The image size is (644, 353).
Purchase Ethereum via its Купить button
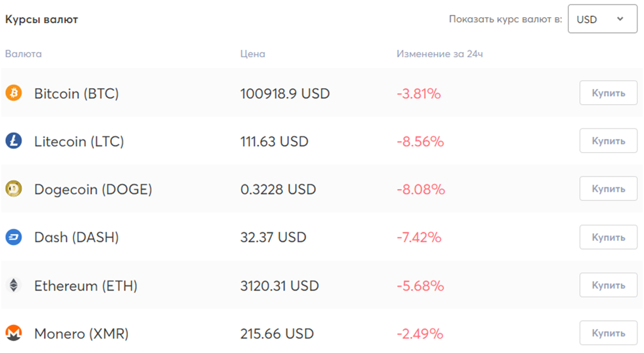tap(608, 285)
